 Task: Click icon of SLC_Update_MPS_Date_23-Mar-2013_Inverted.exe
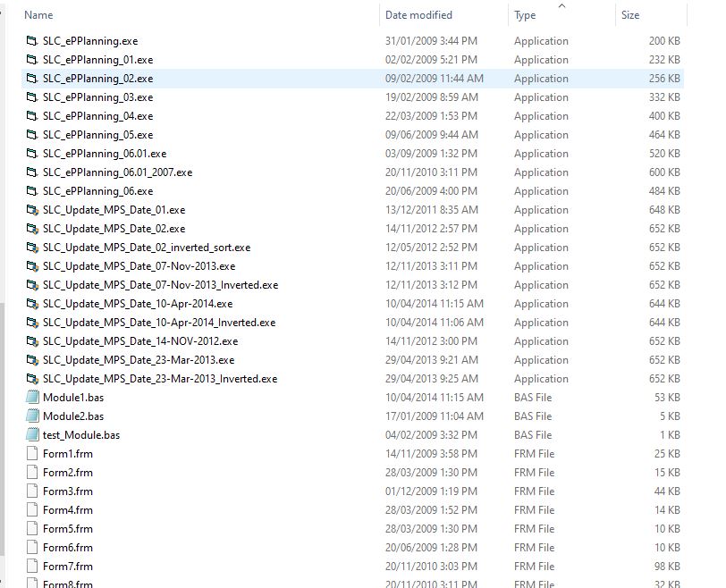click(x=33, y=379)
